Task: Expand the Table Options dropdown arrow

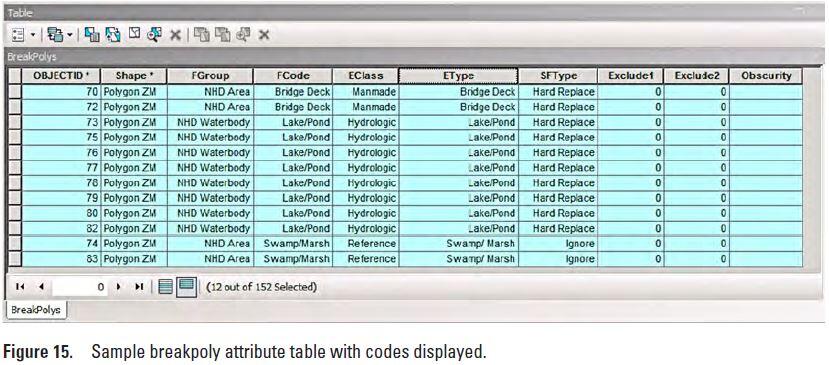Action: tap(32, 35)
